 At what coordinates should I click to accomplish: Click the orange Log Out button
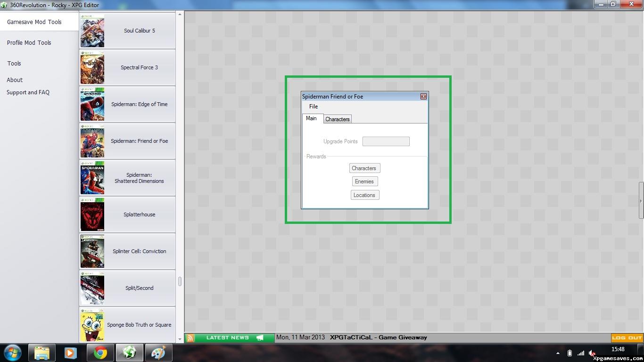(x=627, y=337)
